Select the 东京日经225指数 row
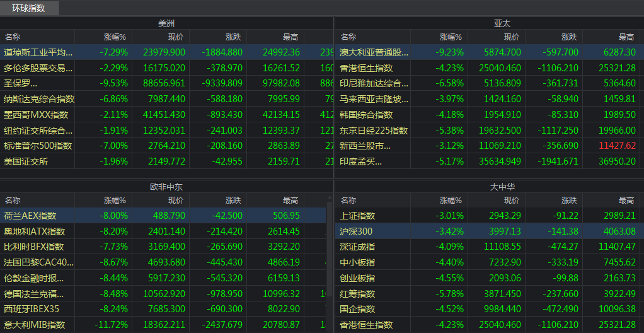The image size is (644, 333). (x=374, y=131)
